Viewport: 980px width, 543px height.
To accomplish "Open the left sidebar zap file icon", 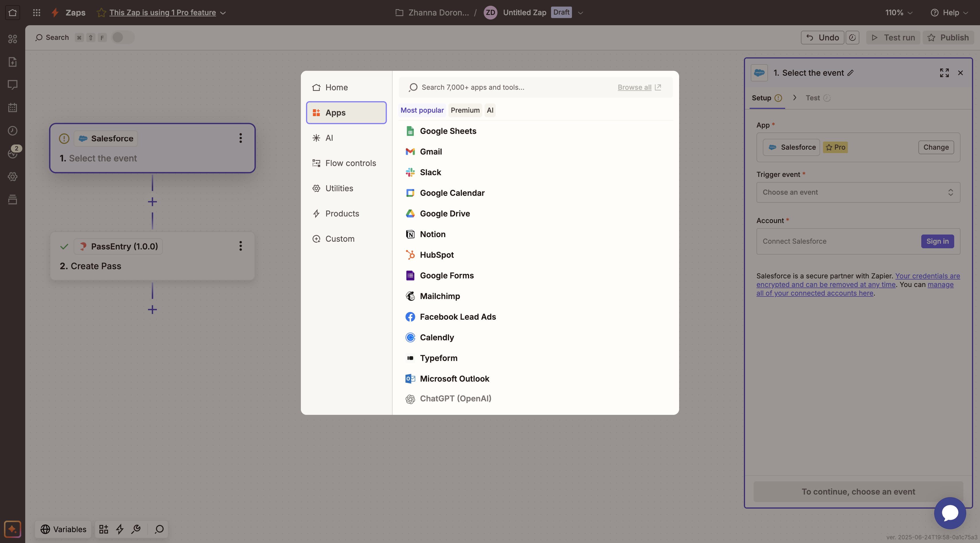I will point(13,62).
